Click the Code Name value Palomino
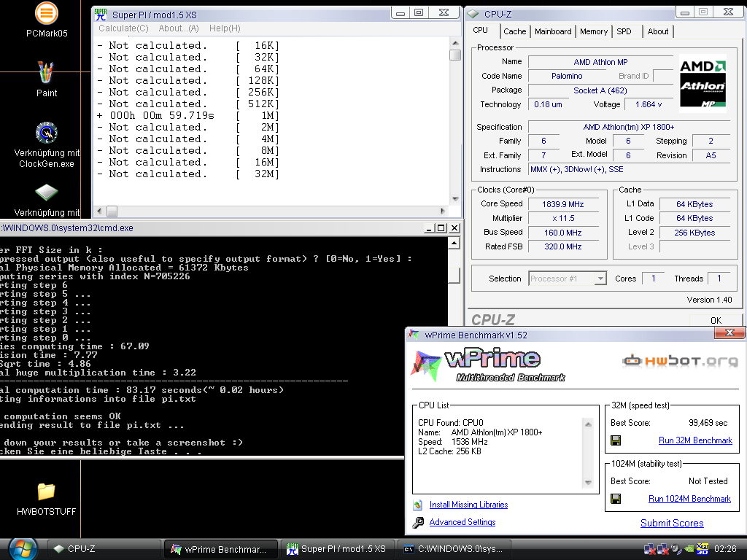This screenshot has width=747, height=560. tap(566, 76)
